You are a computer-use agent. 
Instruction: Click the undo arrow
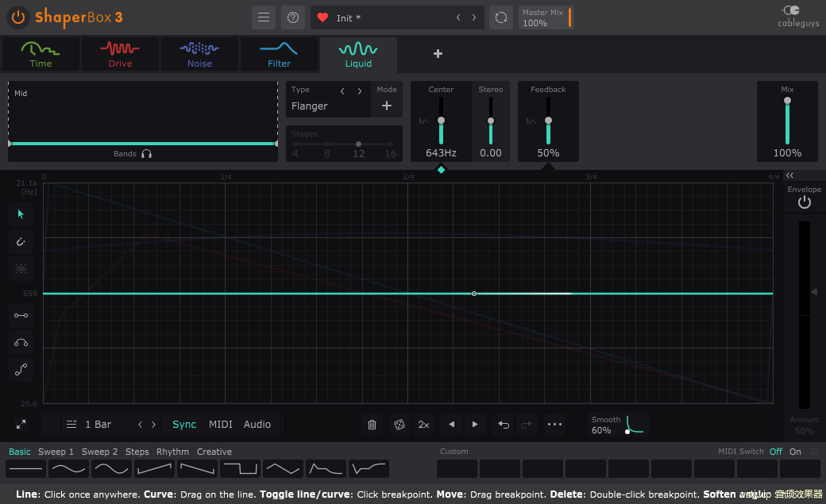(504, 425)
